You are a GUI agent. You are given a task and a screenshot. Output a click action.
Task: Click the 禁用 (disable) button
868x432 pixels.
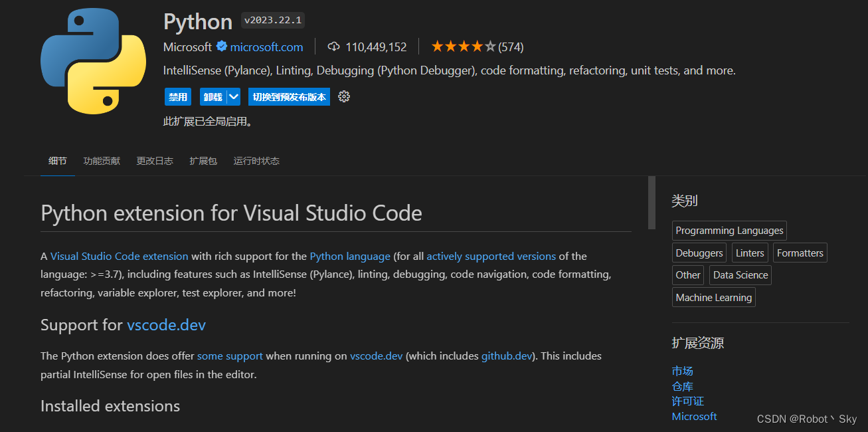177,97
